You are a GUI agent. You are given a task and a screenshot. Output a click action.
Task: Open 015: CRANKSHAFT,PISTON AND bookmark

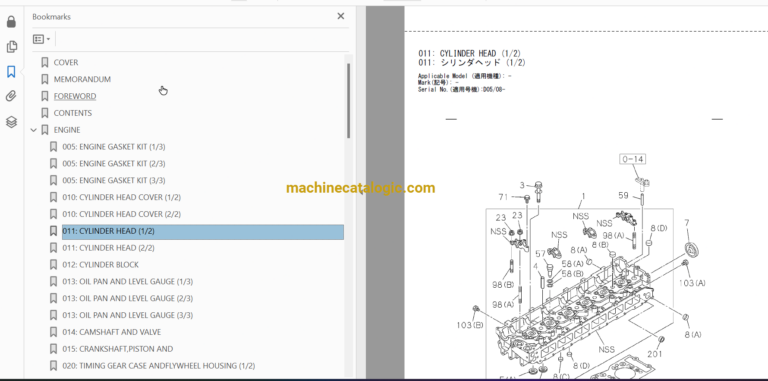118,349
